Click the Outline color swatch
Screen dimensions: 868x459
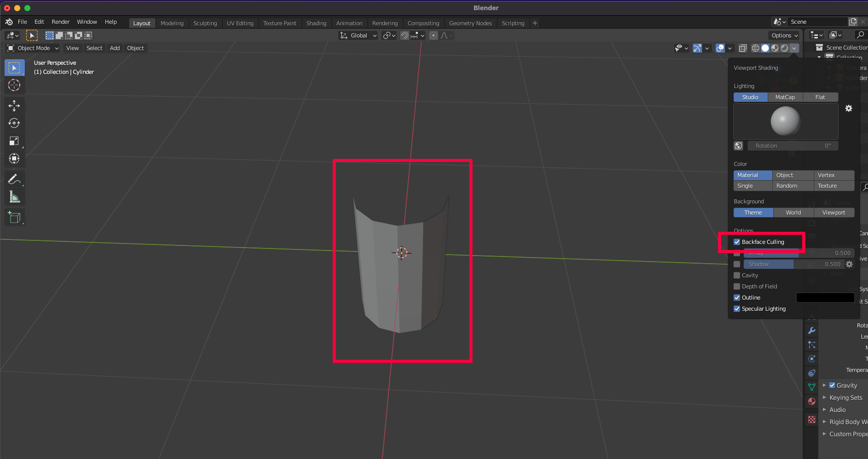[x=825, y=298]
